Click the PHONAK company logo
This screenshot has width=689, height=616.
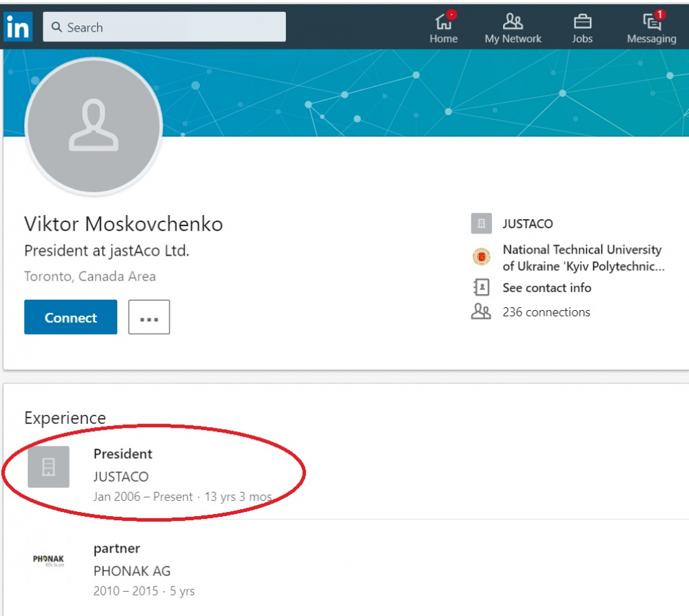coord(48,559)
